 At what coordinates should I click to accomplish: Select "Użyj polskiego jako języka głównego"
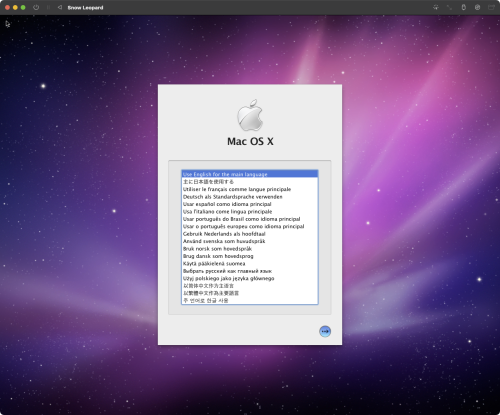250,278
